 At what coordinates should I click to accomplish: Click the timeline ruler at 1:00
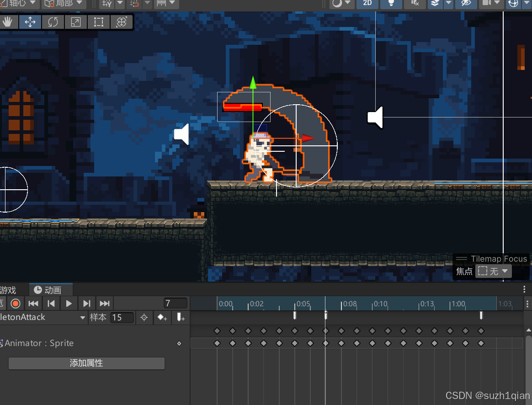coord(458,304)
